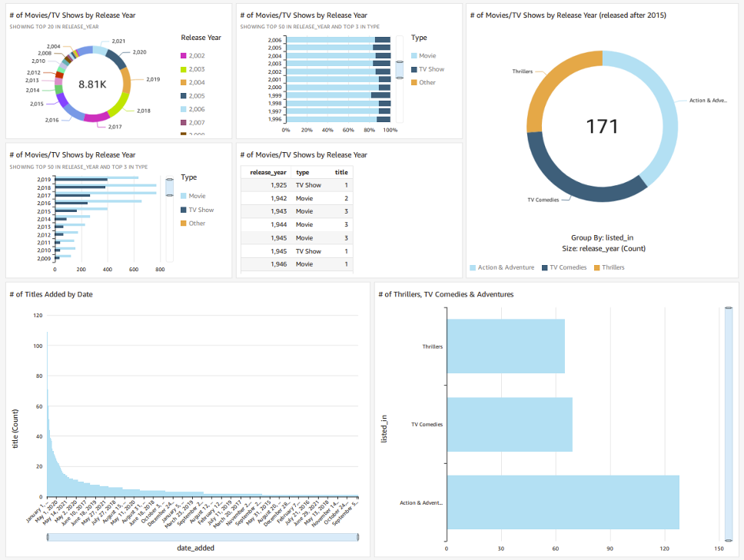Select the Action & Advent... bar in bottom chart

tap(563, 502)
